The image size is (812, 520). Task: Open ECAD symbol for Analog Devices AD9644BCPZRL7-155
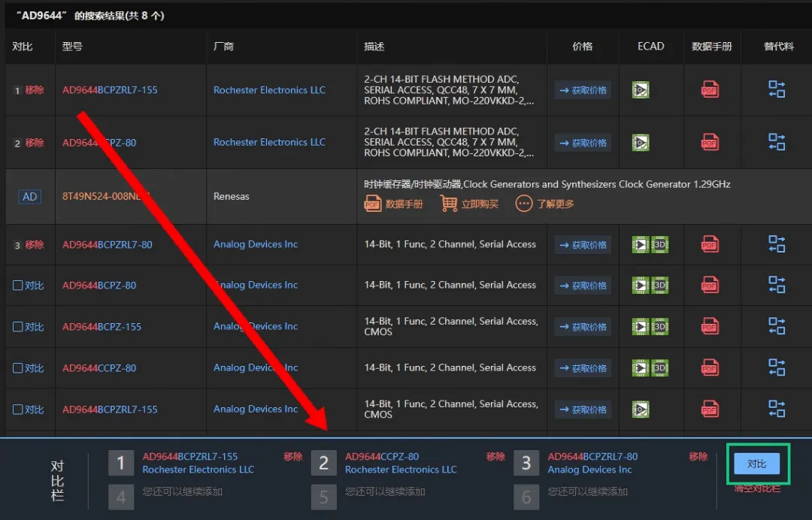pyautogui.click(x=641, y=410)
